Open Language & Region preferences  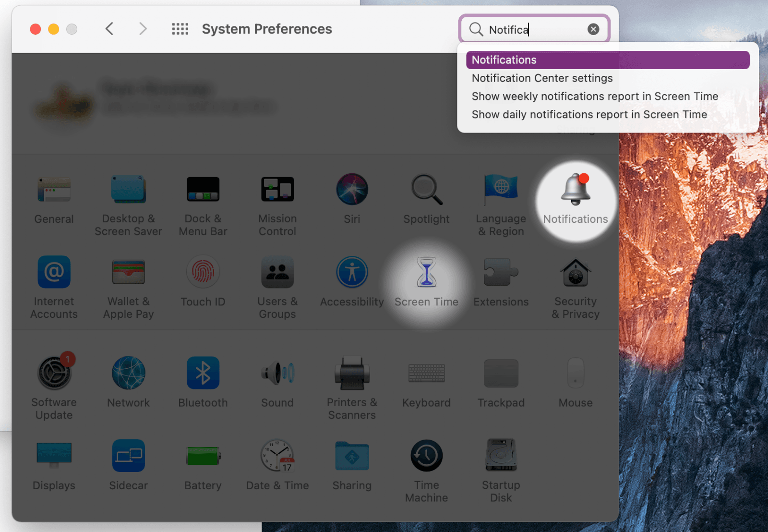(501, 189)
